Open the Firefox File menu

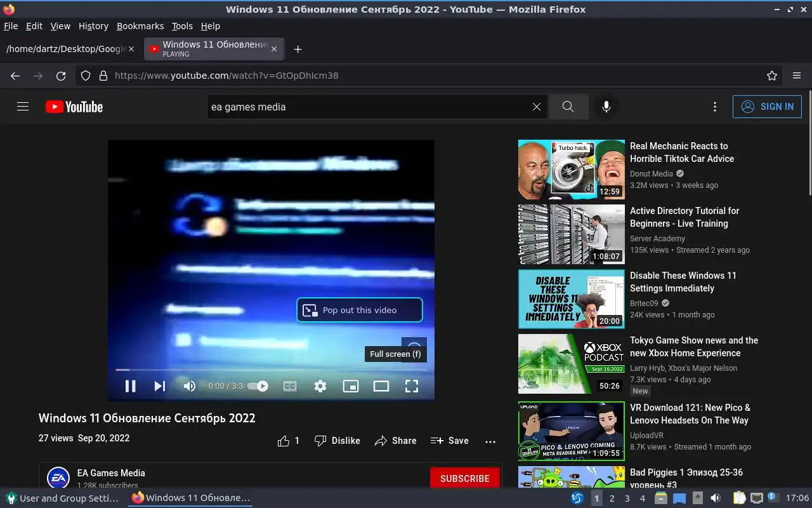[x=11, y=26]
